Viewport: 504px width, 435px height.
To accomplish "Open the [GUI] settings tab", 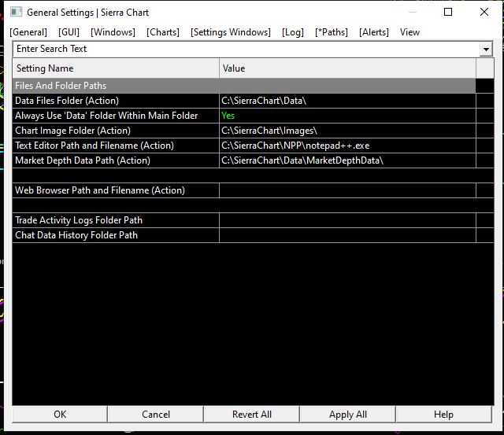I will [69, 32].
